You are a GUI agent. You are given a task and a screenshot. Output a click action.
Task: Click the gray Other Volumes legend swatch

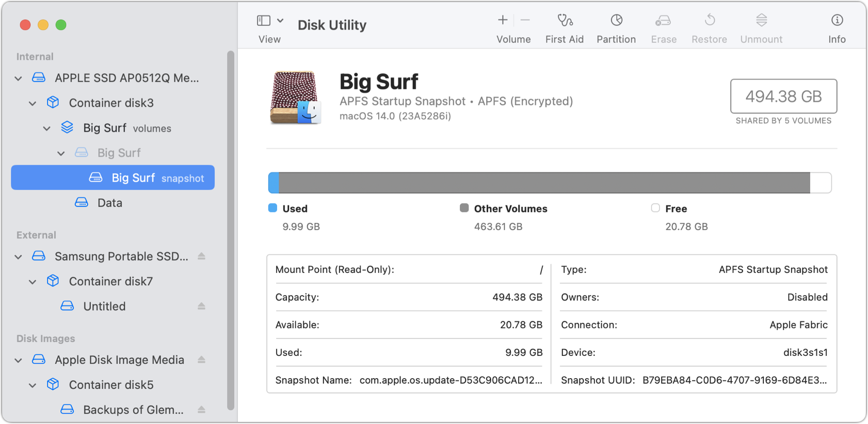(x=464, y=208)
